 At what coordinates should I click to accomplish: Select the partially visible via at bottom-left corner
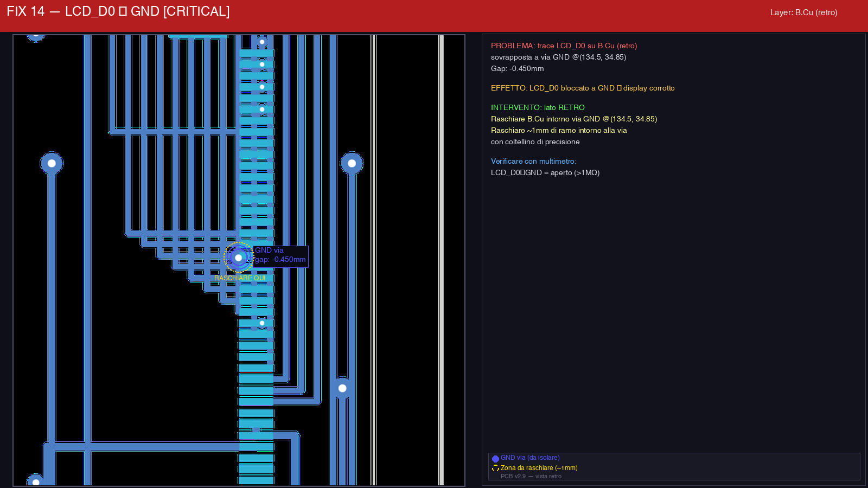(x=36, y=481)
